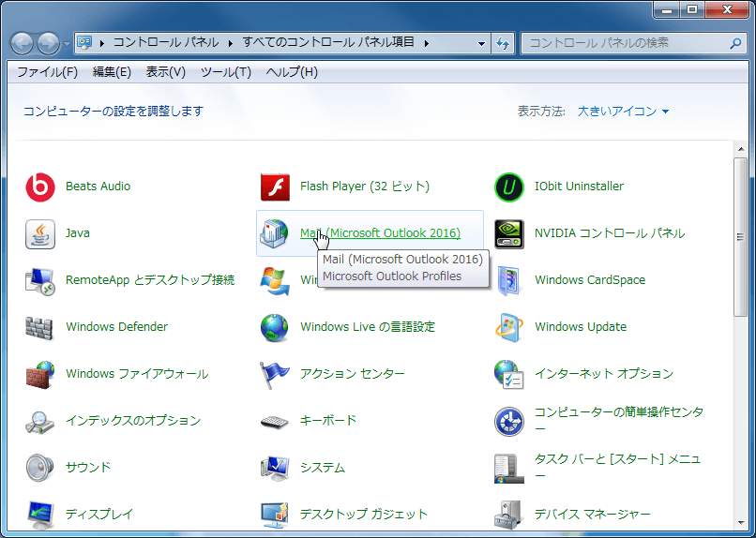The height and width of the screenshot is (538, 756).
Task: Click the scrollbar down arrow
Action: point(741,523)
